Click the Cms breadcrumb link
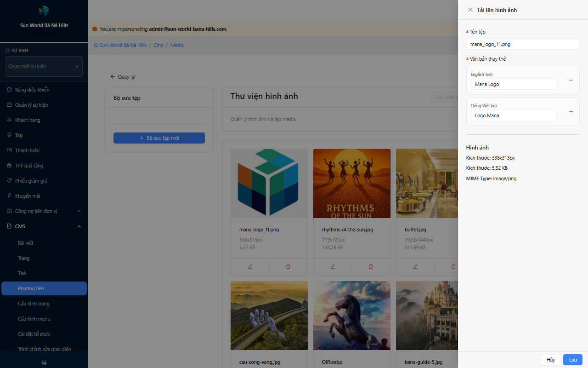 click(x=158, y=45)
